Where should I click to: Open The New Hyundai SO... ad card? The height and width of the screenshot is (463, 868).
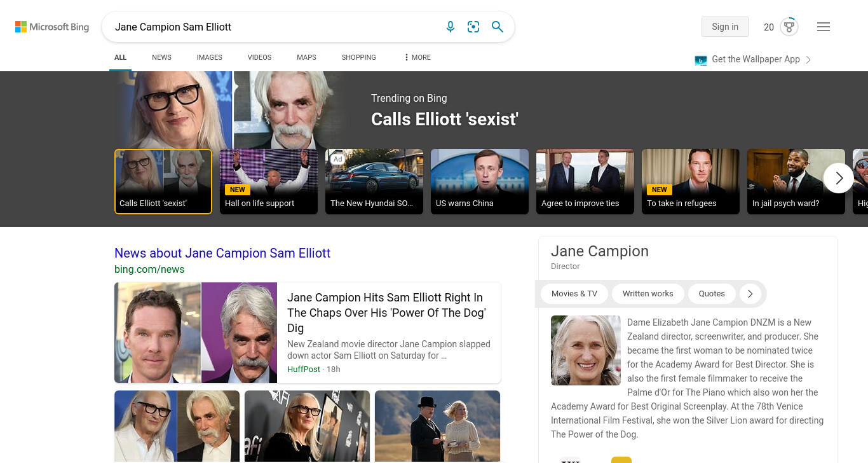(374, 181)
